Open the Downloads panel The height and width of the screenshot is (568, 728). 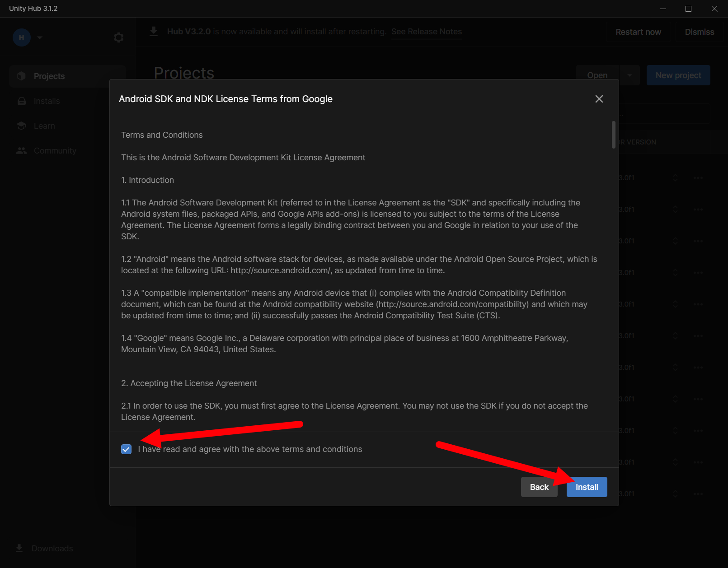coord(45,548)
